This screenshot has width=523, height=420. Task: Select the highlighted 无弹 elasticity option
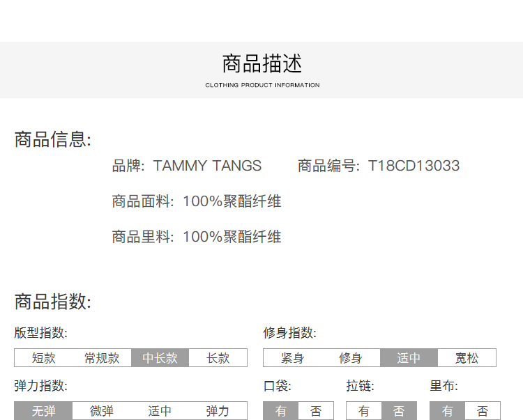pyautogui.click(x=43, y=411)
